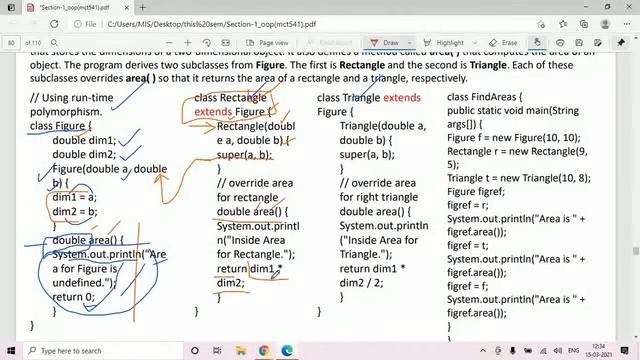Select the Highlight tool
The width and height of the screenshot is (640, 360).
(x=444, y=42)
